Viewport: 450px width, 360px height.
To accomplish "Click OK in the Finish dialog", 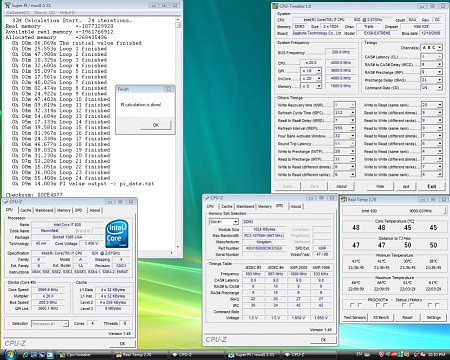I will [156, 125].
